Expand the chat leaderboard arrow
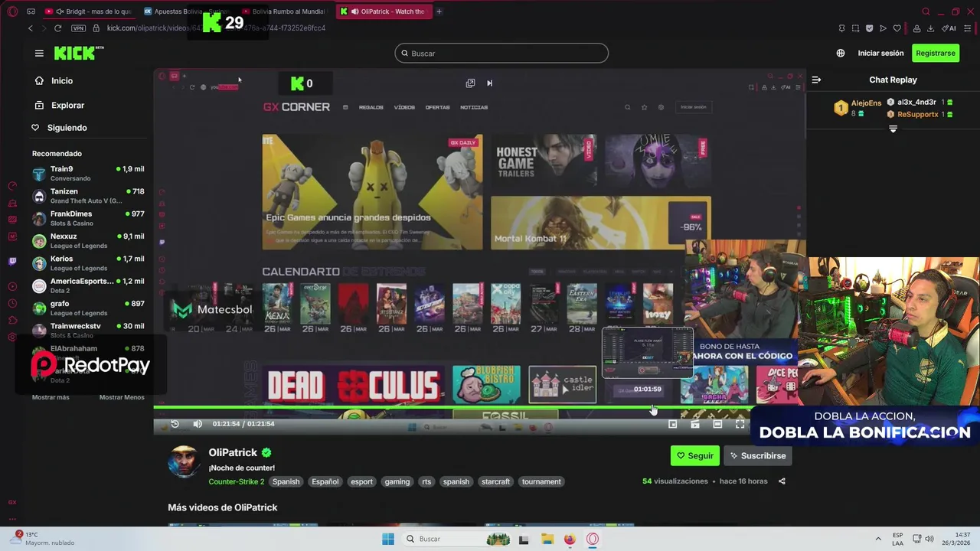Screen dimensions: 980x551 pyautogui.click(x=893, y=129)
